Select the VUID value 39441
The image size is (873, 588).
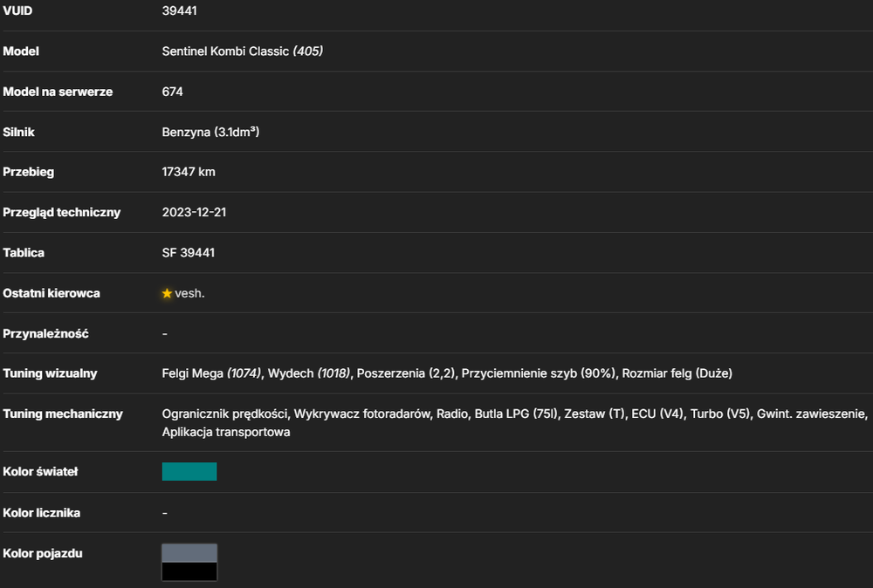tap(179, 10)
